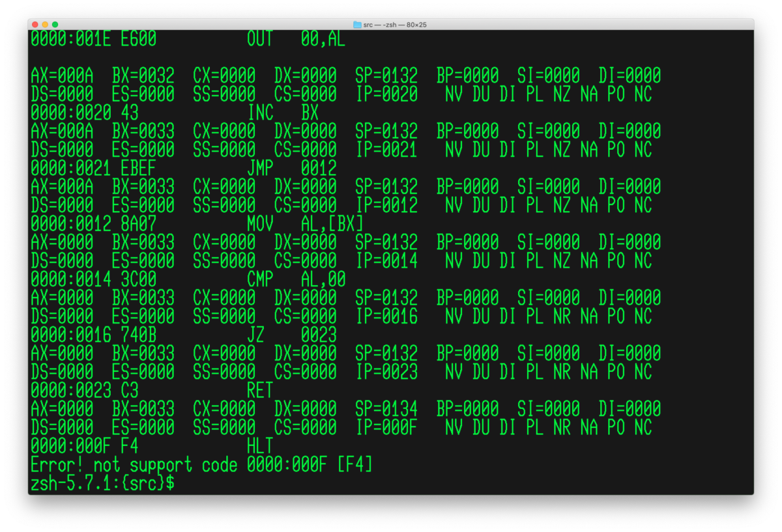The width and height of the screenshot is (782, 532).
Task: Click the "IP=000F" value
Action: coord(386,428)
